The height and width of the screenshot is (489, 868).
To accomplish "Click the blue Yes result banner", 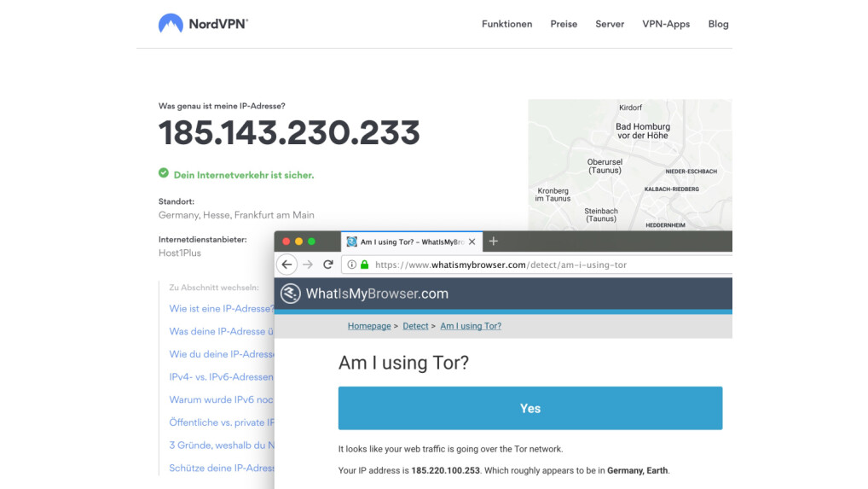I will point(530,408).
